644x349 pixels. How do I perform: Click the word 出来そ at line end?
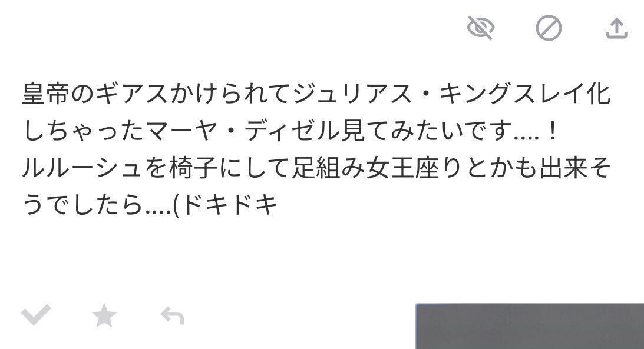coord(575,168)
